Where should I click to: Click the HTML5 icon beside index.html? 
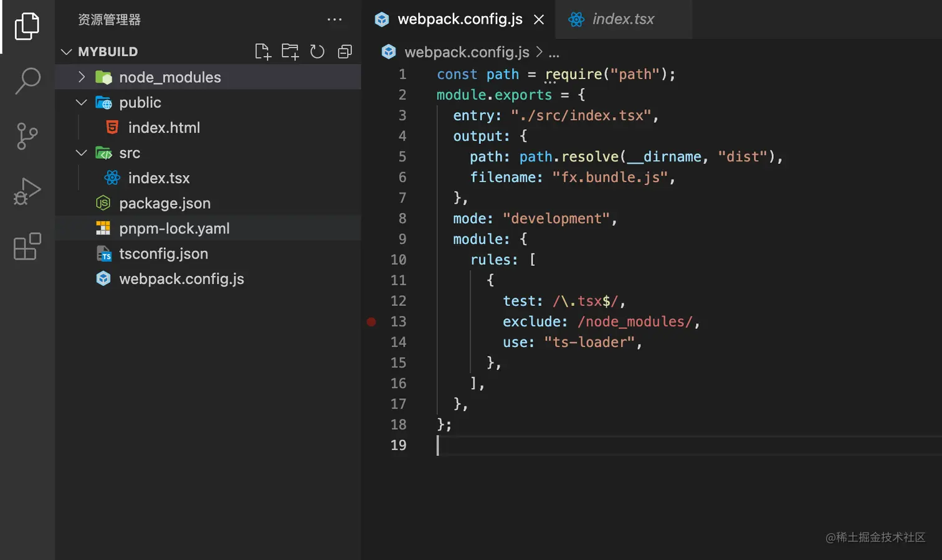(113, 127)
